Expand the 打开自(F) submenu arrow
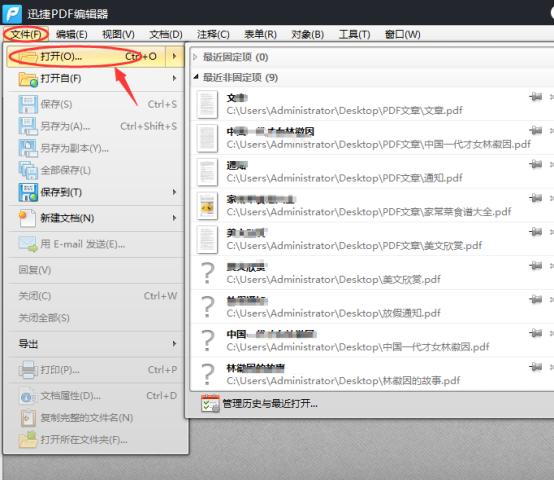Viewport: 554px width, 481px height. [174, 78]
